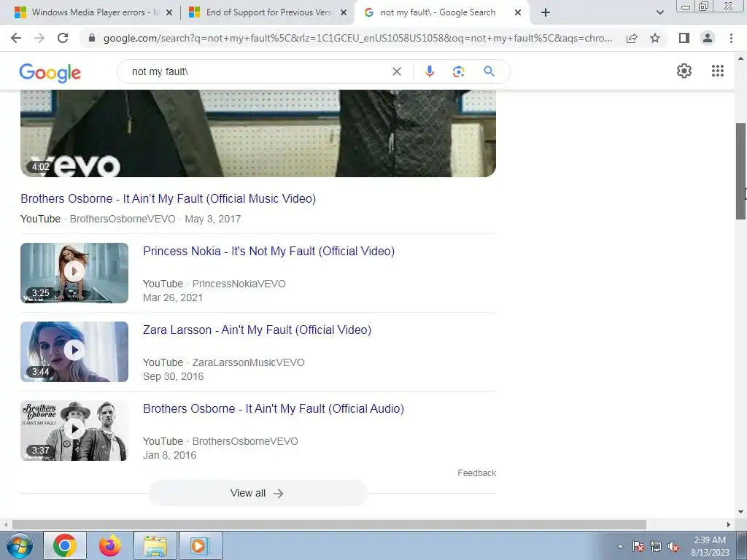
Task: Go back to the previous page
Action: pos(16,38)
